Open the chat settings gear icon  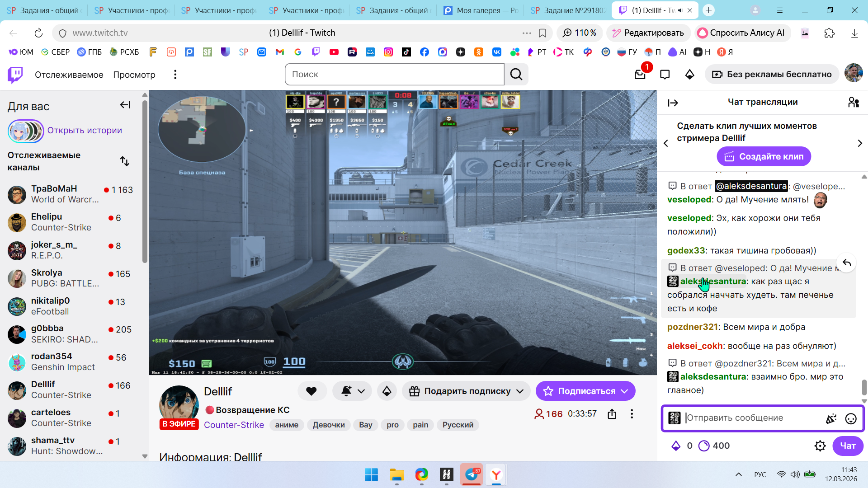click(x=820, y=446)
